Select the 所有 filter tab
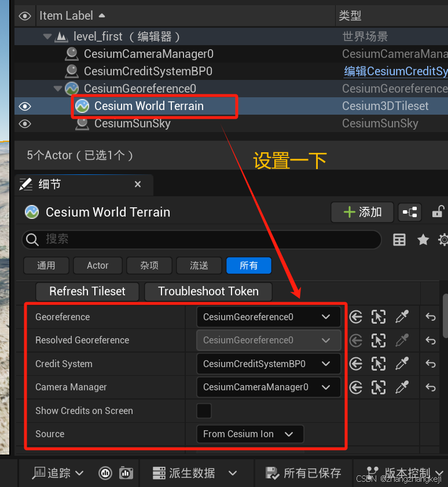This screenshot has height=487, width=448. click(249, 266)
